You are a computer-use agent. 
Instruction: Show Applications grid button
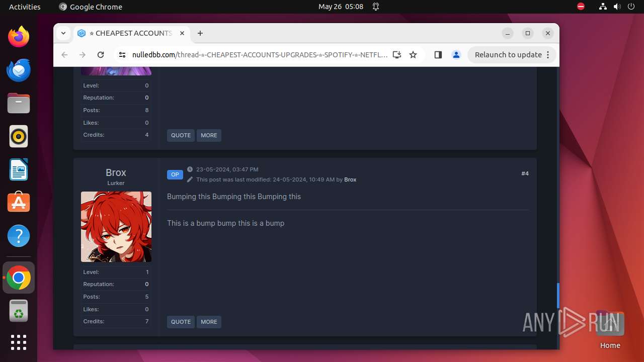[x=19, y=342]
